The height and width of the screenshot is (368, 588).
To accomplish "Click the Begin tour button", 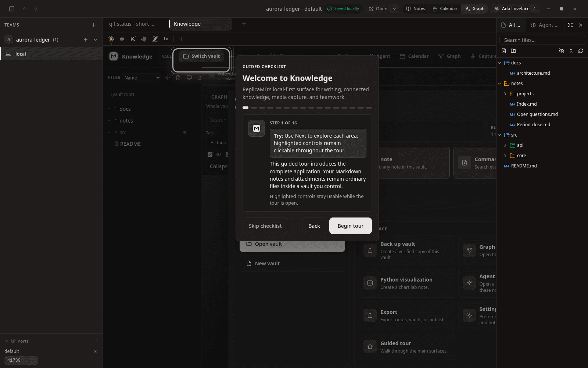I will (x=351, y=226).
